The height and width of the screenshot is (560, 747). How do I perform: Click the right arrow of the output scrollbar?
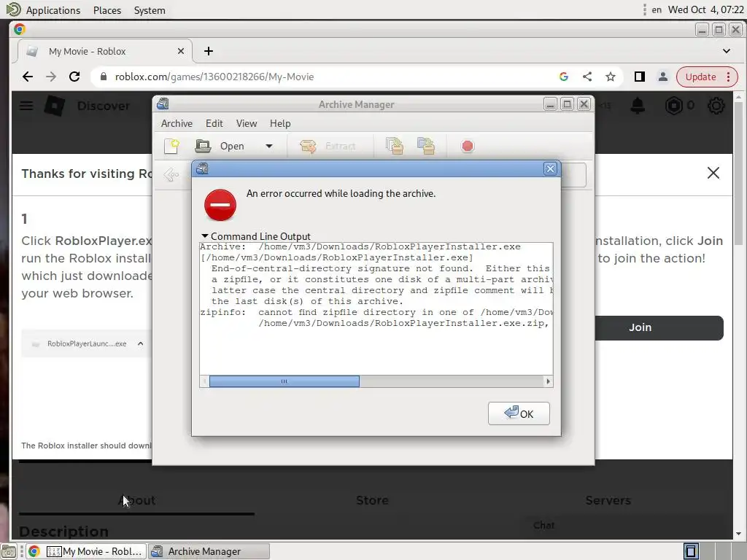(548, 381)
